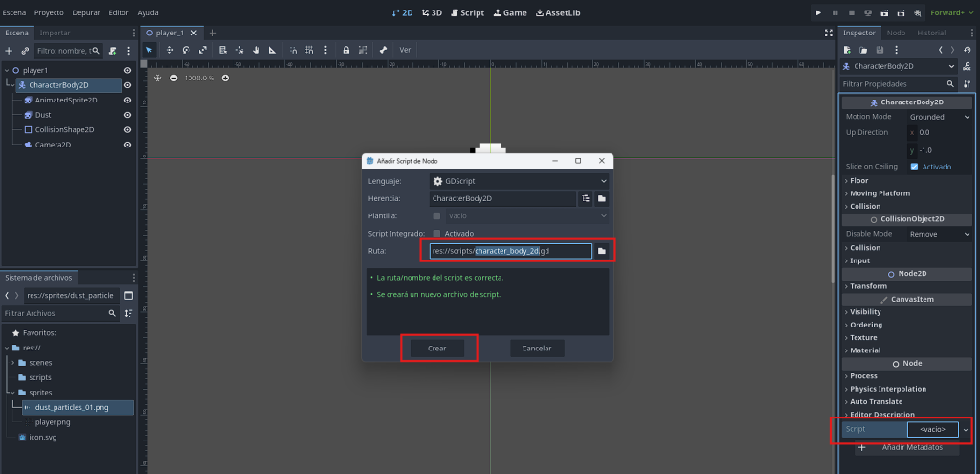Open class tree icon beside Herencia field
Image resolution: width=980 pixels, height=474 pixels.
[585, 198]
